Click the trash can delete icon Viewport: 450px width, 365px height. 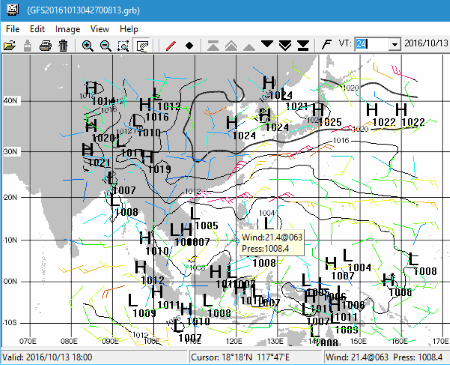[63, 45]
